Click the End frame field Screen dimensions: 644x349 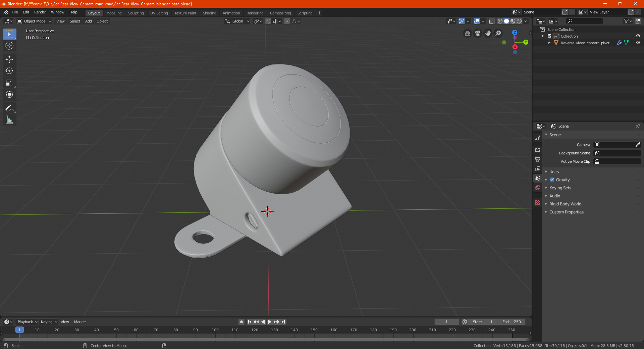(512, 322)
